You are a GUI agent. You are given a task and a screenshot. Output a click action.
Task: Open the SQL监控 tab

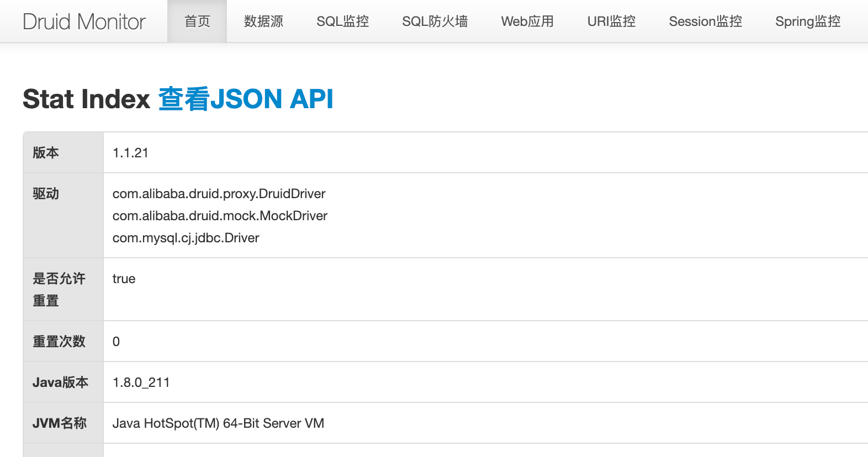pos(342,22)
